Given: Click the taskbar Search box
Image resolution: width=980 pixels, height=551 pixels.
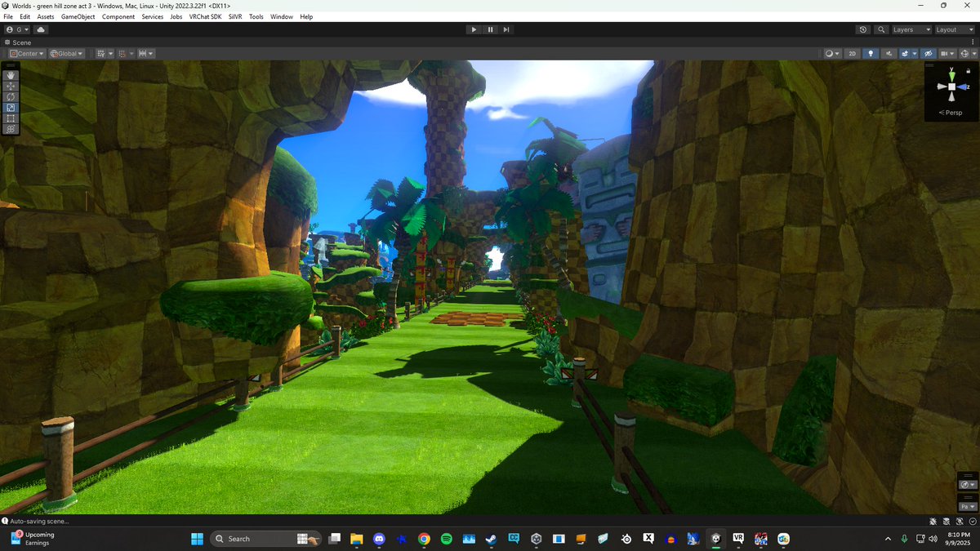Looking at the screenshot, I should (x=265, y=538).
